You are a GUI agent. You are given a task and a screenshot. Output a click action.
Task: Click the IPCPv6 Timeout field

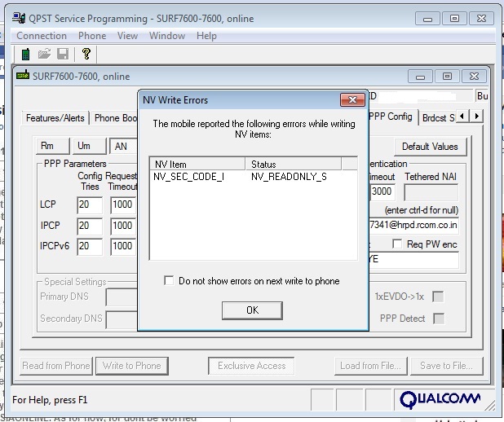click(x=123, y=246)
